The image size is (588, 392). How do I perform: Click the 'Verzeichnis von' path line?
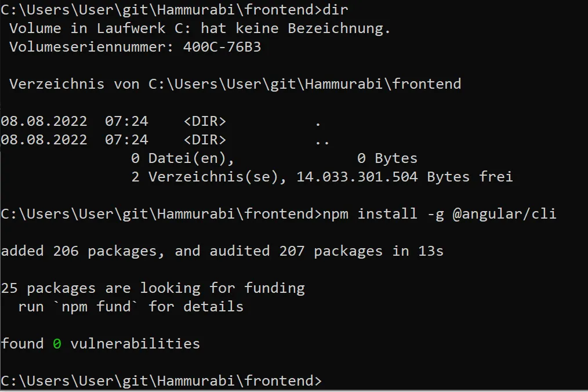[x=235, y=84]
